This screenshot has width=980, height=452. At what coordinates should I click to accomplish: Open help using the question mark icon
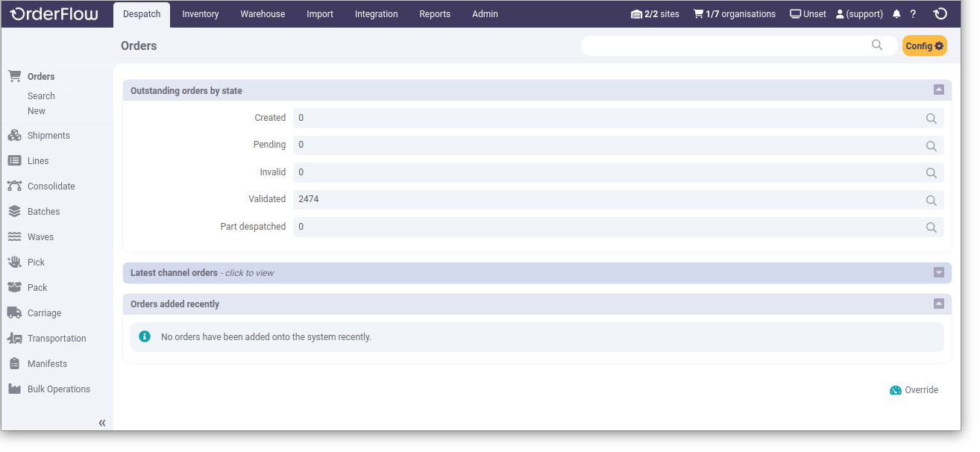point(912,13)
